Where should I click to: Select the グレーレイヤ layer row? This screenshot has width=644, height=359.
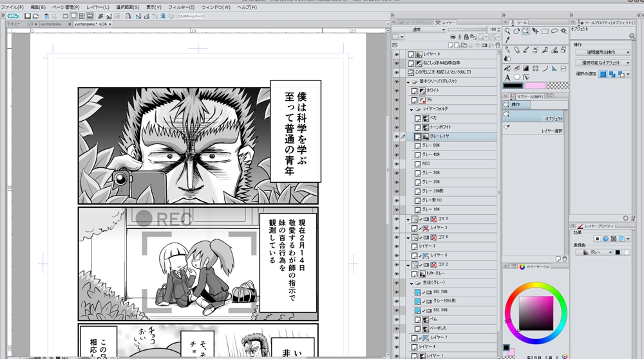pyautogui.click(x=452, y=136)
